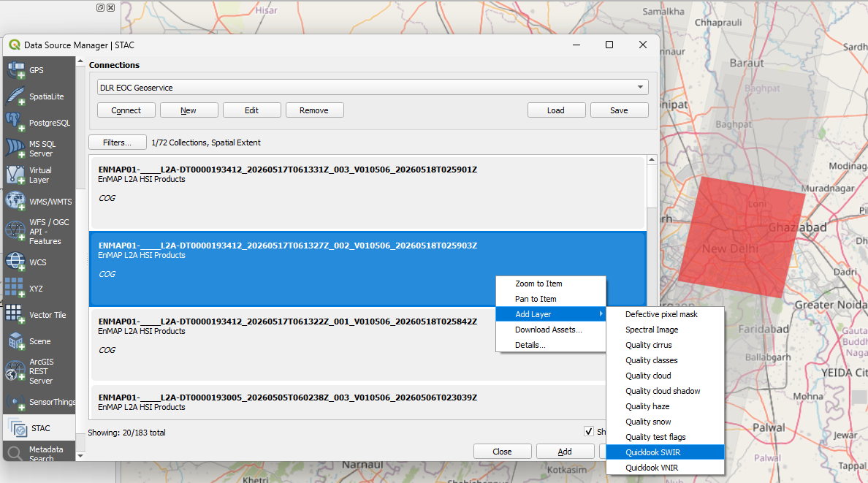Image resolution: width=868 pixels, height=483 pixels.
Task: Select item ending 003_V010506_20260506T023039Z
Action: pos(368,402)
